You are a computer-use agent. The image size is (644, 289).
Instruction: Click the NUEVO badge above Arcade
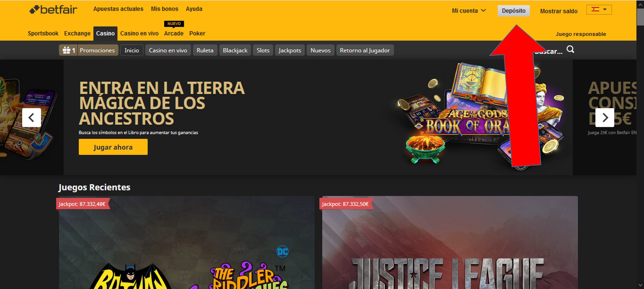(174, 24)
